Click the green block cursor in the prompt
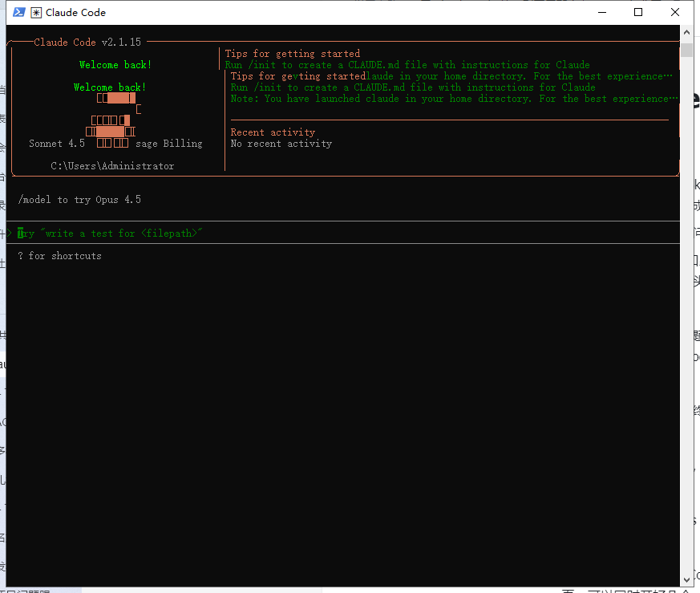The width and height of the screenshot is (700, 593). (x=20, y=233)
